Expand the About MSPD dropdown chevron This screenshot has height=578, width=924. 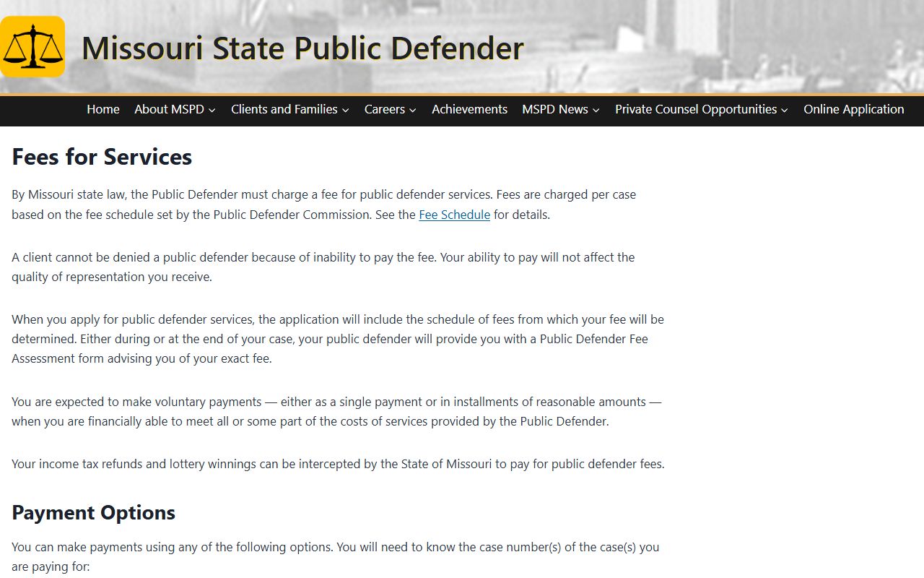pos(212,110)
